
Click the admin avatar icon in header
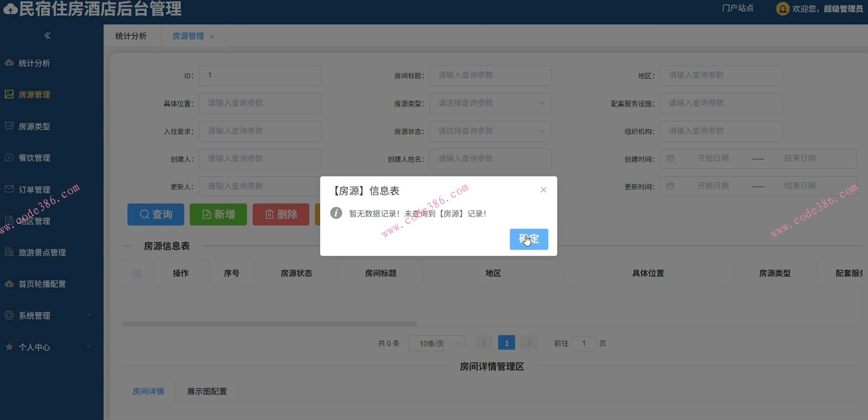pyautogui.click(x=782, y=8)
